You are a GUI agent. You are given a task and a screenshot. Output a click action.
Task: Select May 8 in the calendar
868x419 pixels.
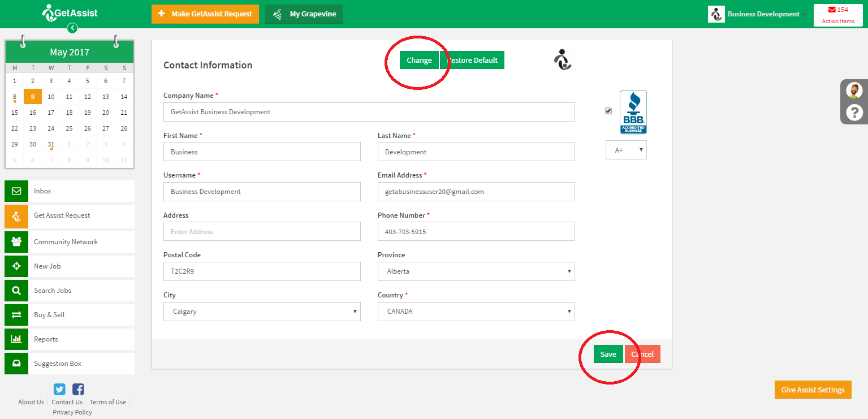click(x=15, y=97)
